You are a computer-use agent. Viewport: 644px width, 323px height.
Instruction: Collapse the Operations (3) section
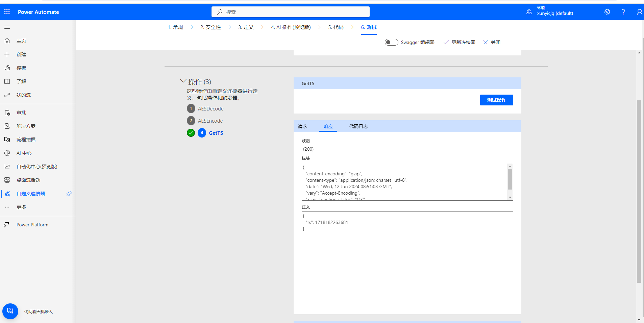[x=183, y=81]
